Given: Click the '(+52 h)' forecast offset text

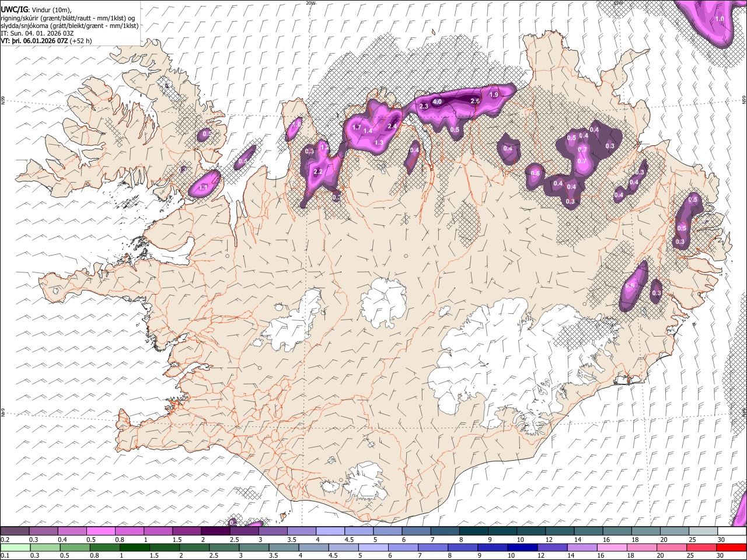Looking at the screenshot, I should 81,41.
